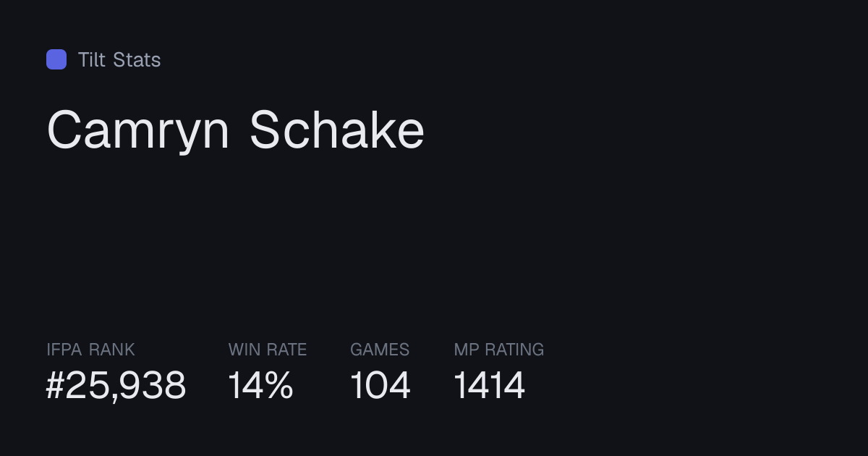The height and width of the screenshot is (456, 868).
Task: Select the 1414 MP rating value
Action: click(490, 385)
